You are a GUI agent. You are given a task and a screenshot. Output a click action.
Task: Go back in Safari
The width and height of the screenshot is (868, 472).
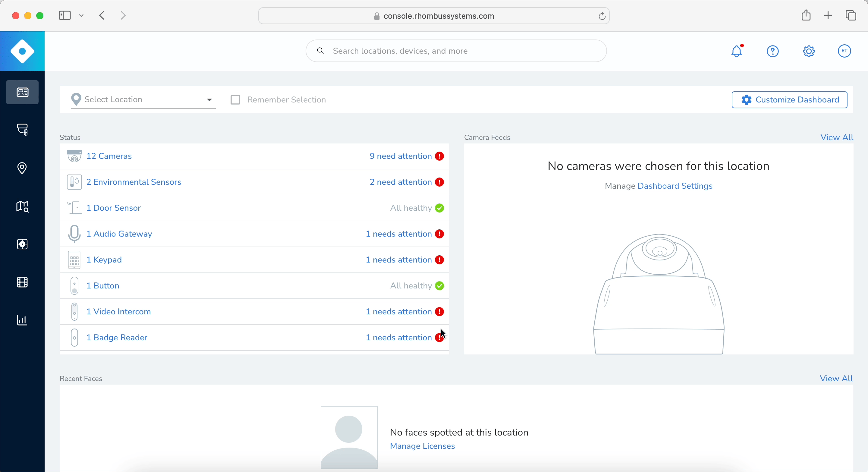[102, 15]
